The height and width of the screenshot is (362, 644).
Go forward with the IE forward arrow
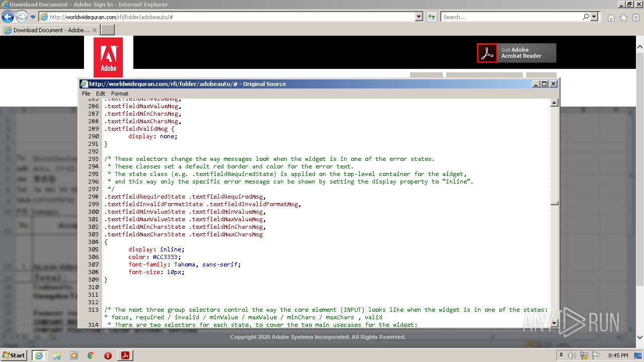[x=22, y=17]
